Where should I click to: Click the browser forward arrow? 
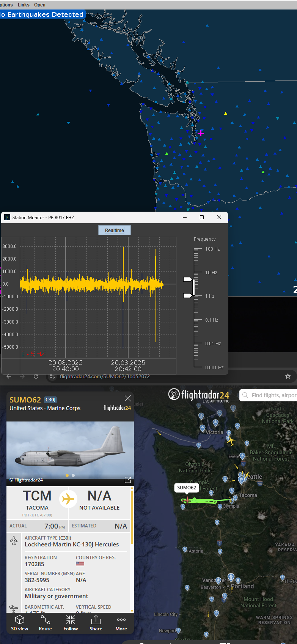pos(22,376)
